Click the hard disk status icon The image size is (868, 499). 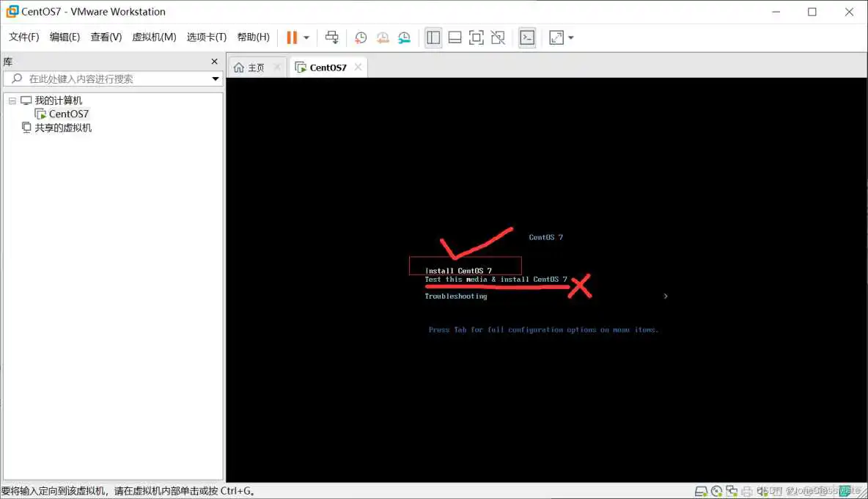tap(701, 491)
